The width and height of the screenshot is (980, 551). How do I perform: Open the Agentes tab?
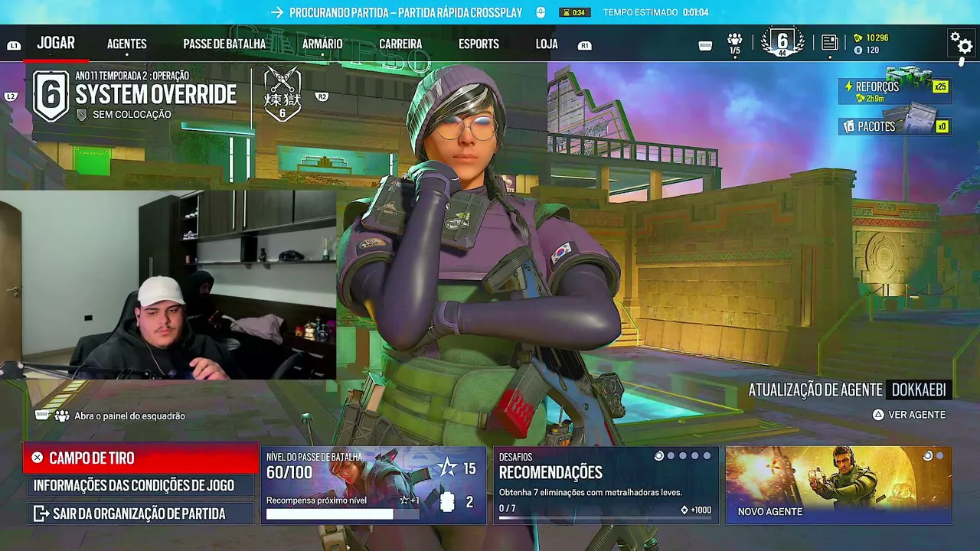(x=127, y=44)
